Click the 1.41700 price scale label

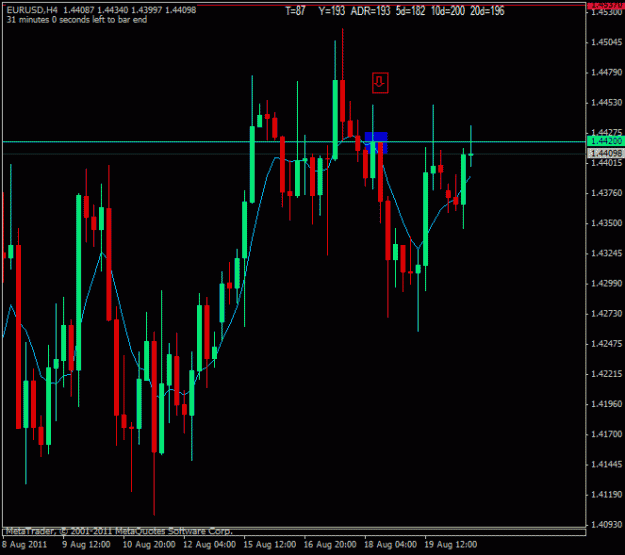[606, 434]
